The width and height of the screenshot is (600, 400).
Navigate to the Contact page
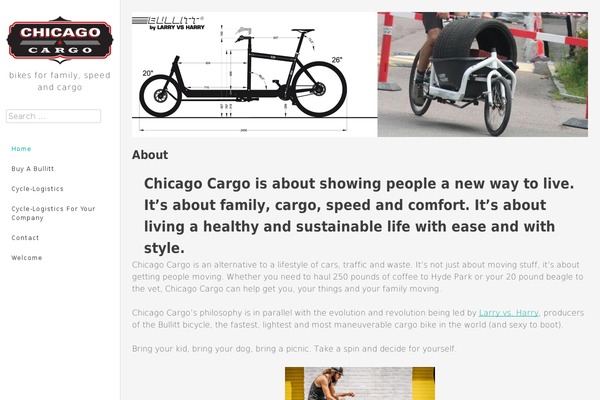click(x=25, y=238)
